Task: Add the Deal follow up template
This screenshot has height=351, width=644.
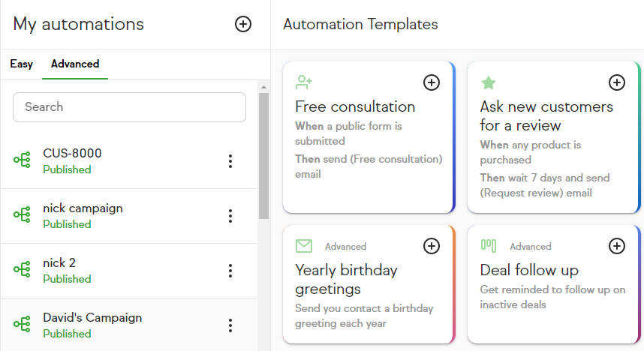Action: [x=616, y=246]
